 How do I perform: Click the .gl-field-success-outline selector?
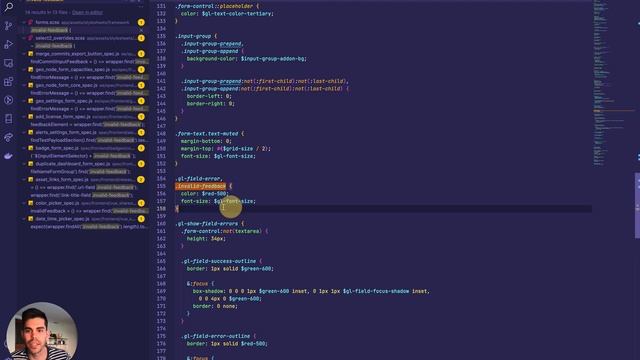coord(218,261)
